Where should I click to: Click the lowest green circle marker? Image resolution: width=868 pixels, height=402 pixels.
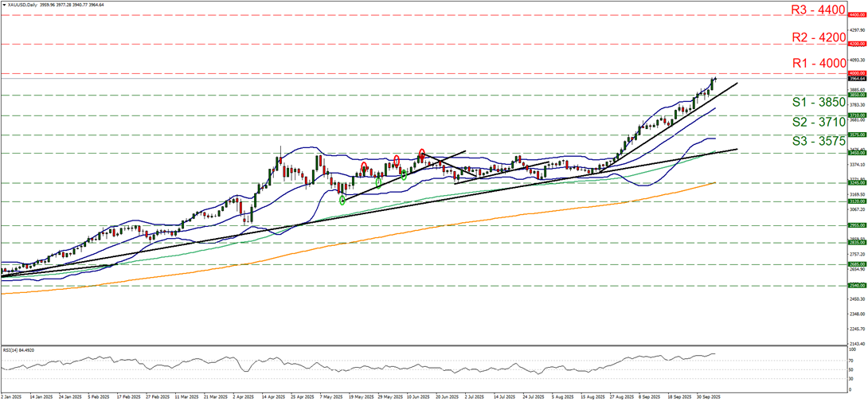[x=342, y=200]
